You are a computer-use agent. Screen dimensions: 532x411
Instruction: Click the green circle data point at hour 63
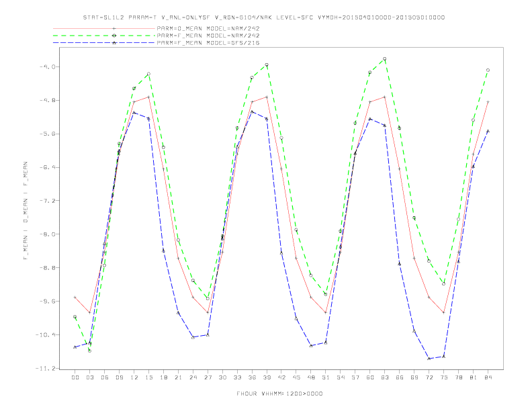(384, 59)
